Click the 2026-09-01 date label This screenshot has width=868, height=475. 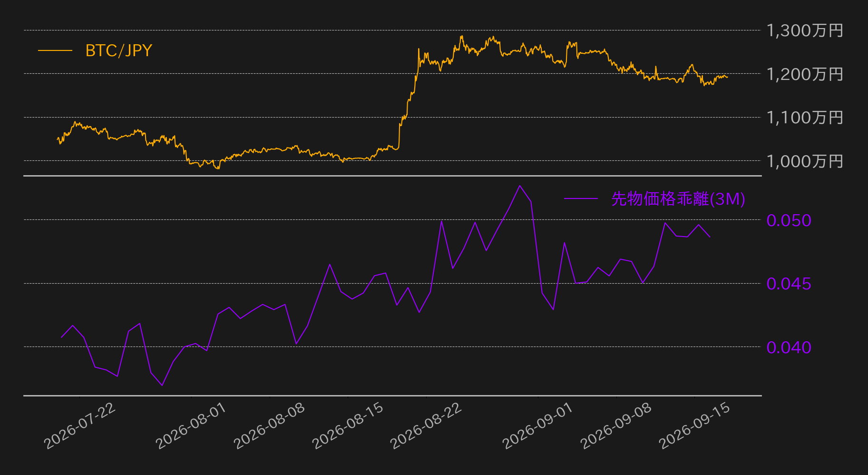pyautogui.click(x=538, y=426)
